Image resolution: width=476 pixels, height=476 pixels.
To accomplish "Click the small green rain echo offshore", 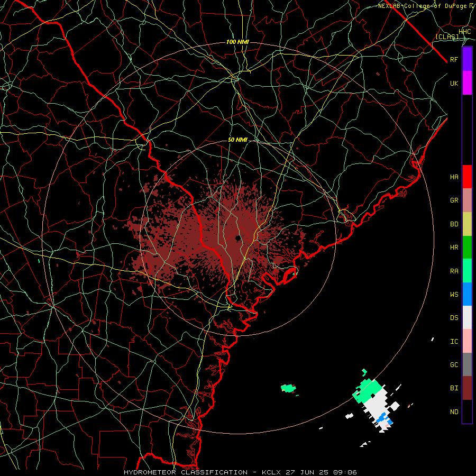I will 288,388.
